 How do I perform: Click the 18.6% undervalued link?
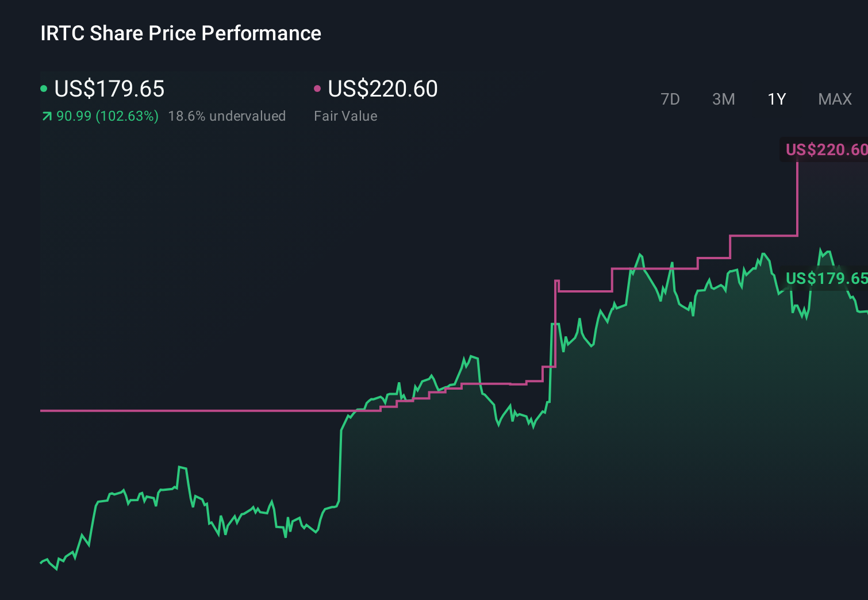(x=227, y=116)
